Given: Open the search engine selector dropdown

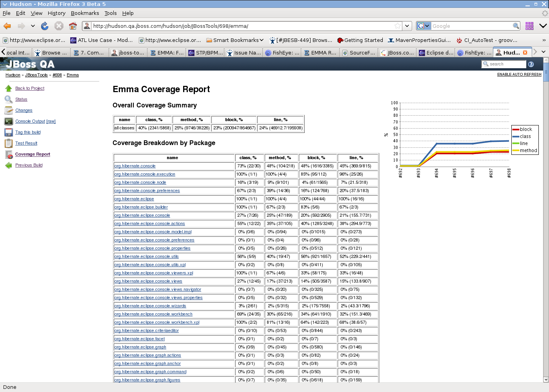Looking at the screenshot, I should (x=424, y=26).
